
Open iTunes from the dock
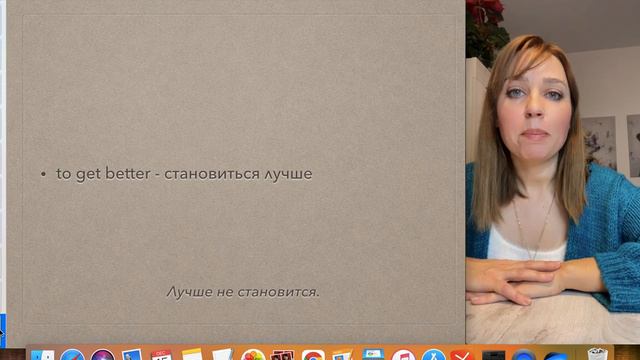pyautogui.click(x=403, y=355)
